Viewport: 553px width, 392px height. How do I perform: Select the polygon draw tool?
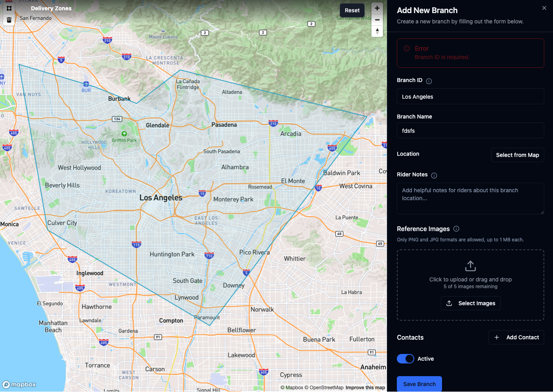tap(9, 8)
